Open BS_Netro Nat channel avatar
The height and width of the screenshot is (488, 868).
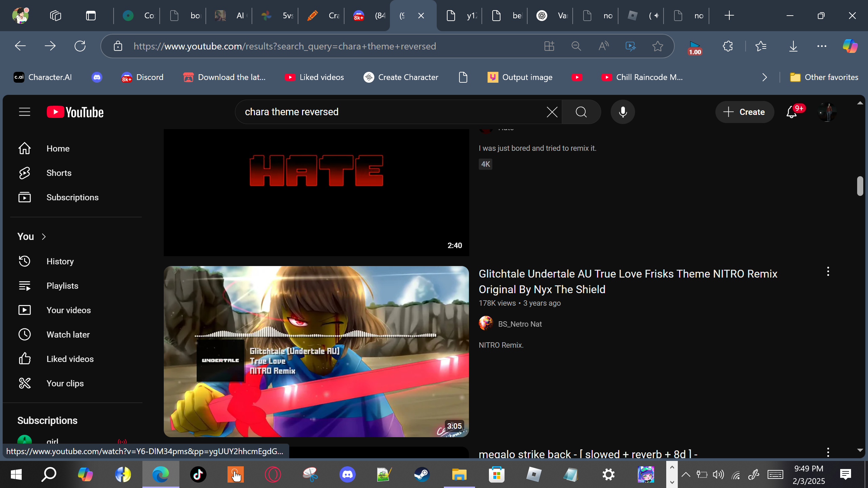(x=486, y=323)
